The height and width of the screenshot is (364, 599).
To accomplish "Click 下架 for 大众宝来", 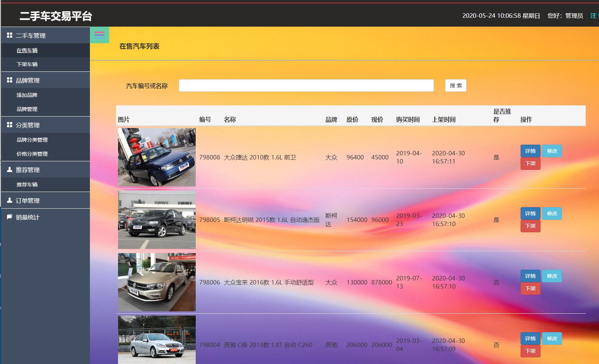I will tap(531, 289).
